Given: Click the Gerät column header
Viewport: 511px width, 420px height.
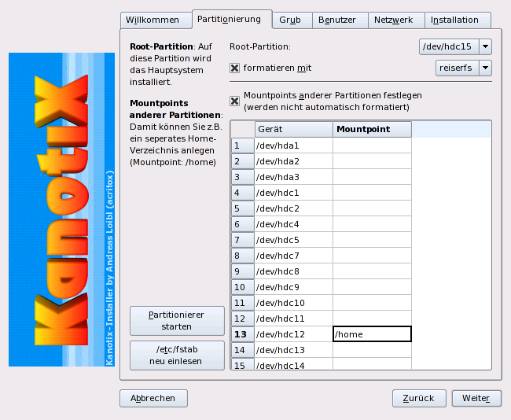Looking at the screenshot, I should point(294,129).
